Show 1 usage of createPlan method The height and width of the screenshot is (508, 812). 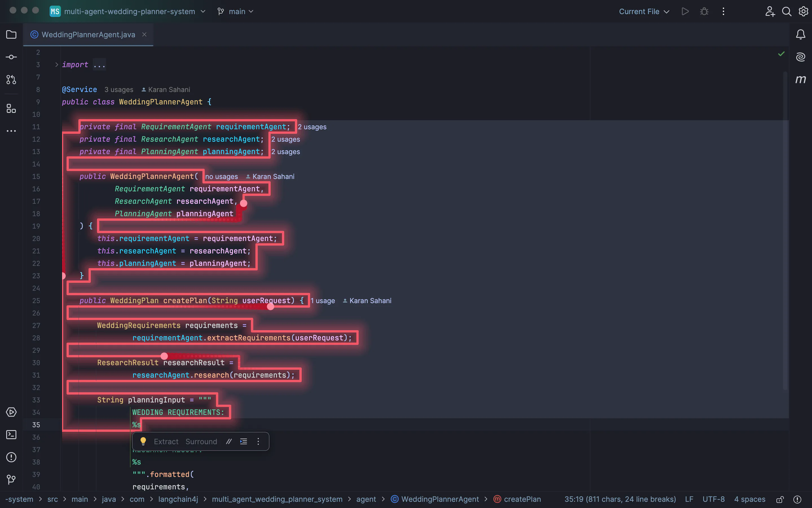coord(323,301)
